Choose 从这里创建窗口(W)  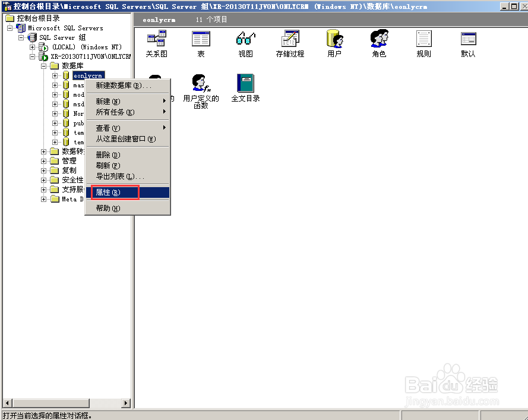[128, 139]
